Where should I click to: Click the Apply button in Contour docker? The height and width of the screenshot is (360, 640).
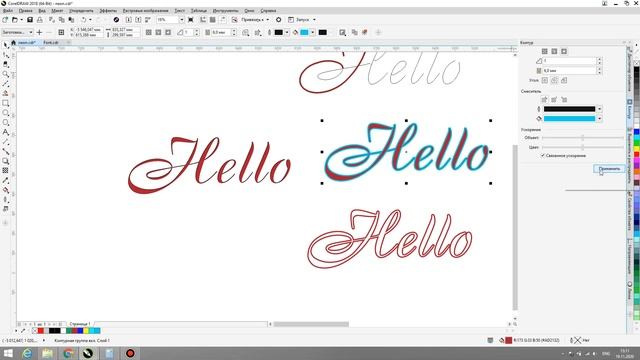coord(609,169)
